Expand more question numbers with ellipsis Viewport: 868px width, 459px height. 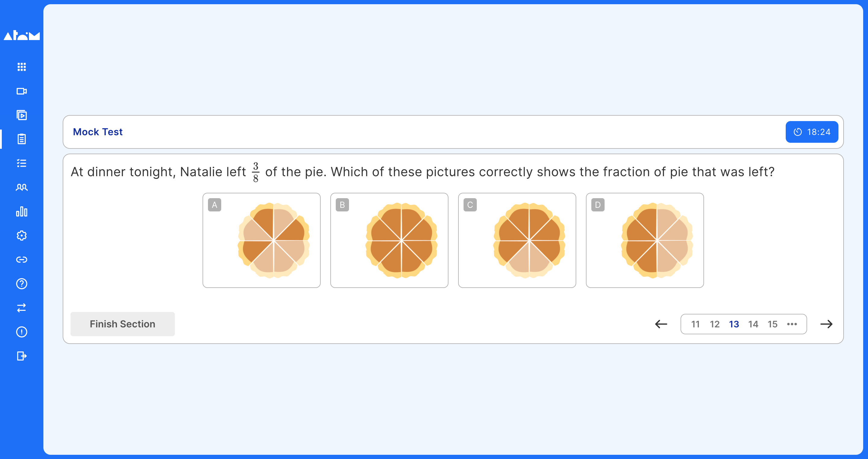tap(792, 324)
